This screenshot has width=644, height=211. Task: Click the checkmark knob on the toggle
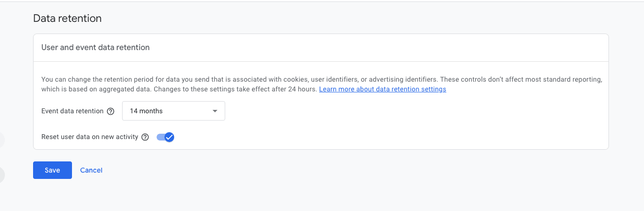click(169, 137)
